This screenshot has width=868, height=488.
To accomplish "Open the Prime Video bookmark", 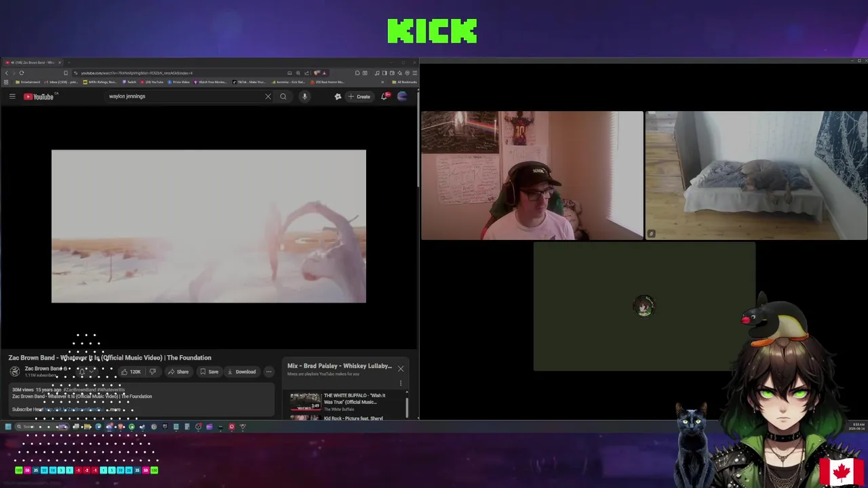I will pyautogui.click(x=178, y=82).
